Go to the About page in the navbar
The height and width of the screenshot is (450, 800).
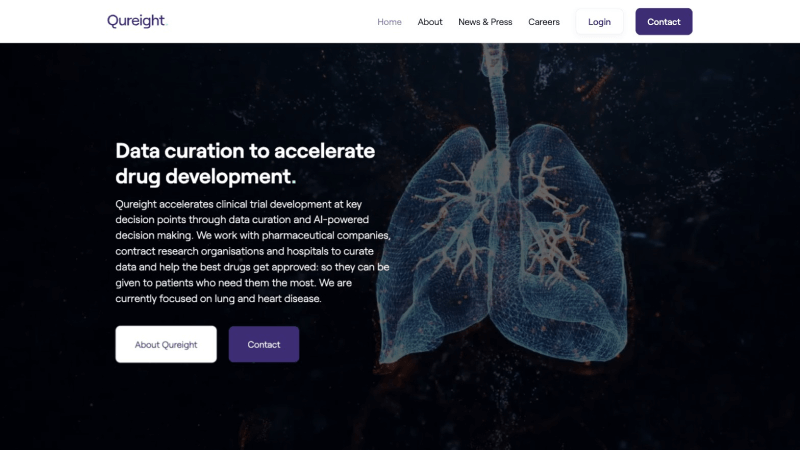pyautogui.click(x=430, y=22)
